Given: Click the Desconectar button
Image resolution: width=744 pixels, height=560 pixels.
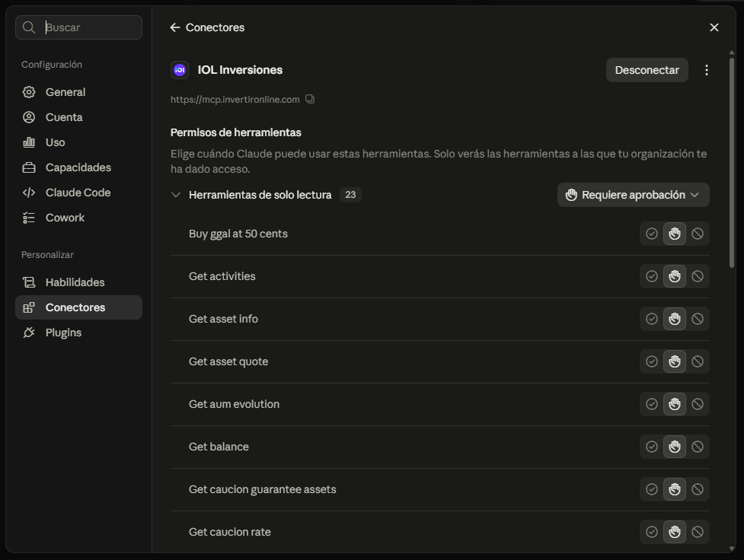Looking at the screenshot, I should pyautogui.click(x=647, y=70).
